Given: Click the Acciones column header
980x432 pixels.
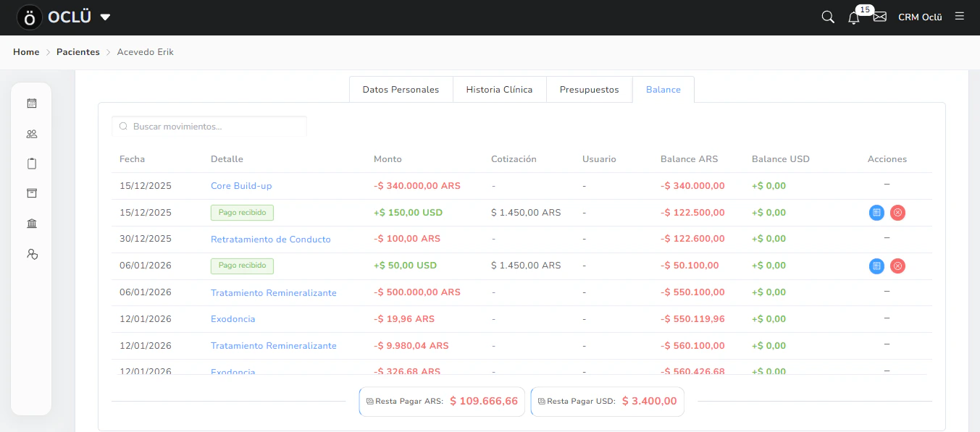Looking at the screenshot, I should [x=887, y=159].
